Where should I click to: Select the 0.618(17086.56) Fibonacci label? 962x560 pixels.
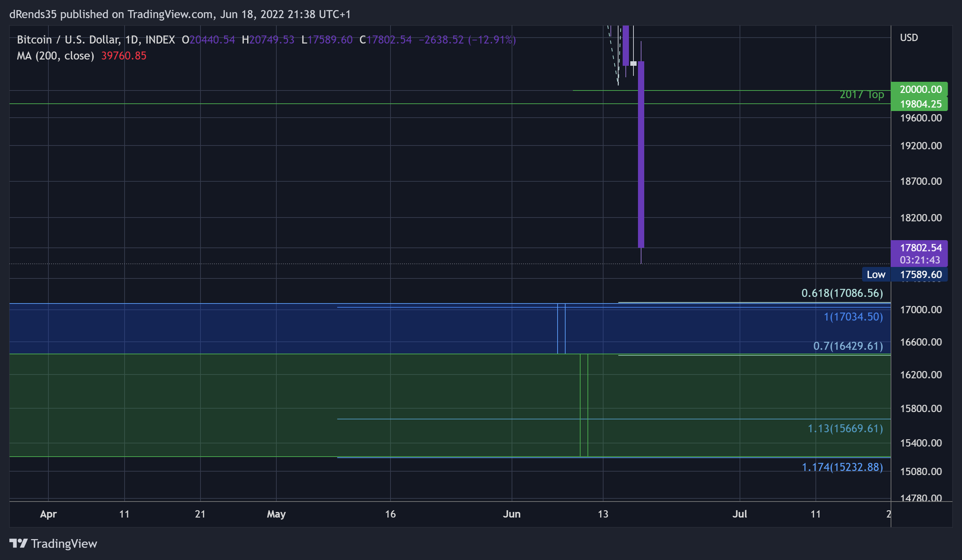click(842, 293)
